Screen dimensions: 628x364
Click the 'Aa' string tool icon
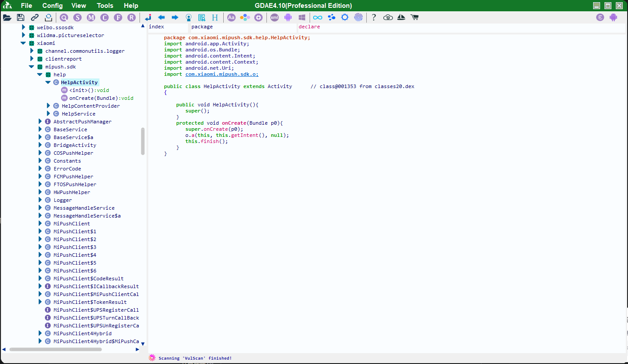pos(231,17)
